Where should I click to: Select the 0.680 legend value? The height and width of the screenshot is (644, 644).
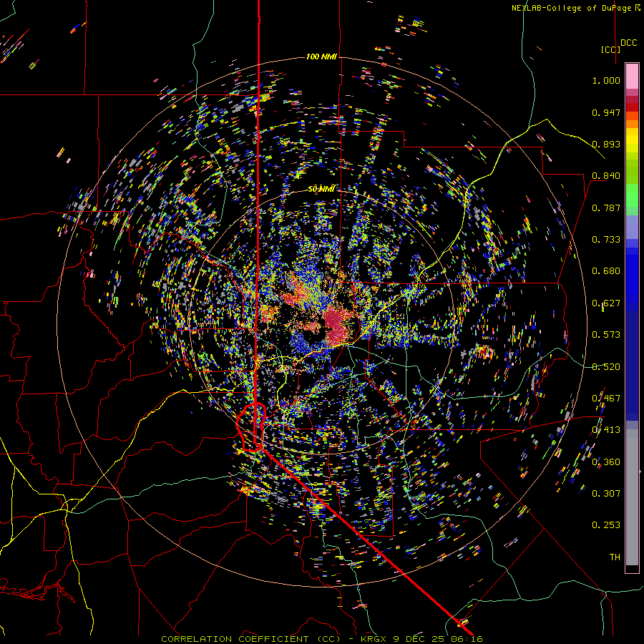point(606,271)
